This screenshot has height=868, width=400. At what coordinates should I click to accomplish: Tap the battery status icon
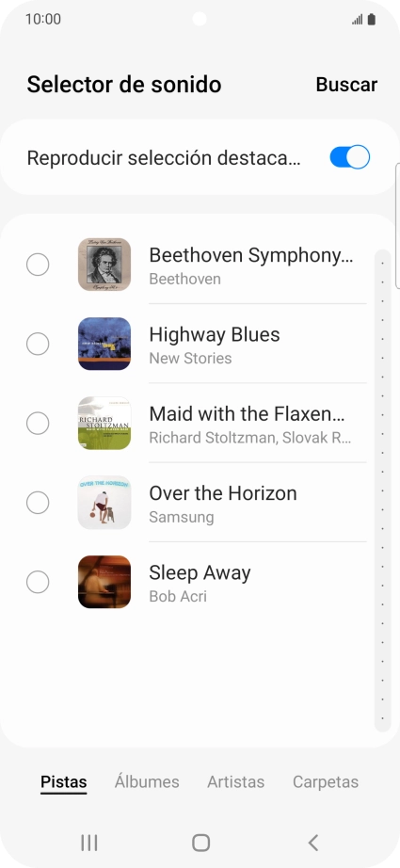371,20
